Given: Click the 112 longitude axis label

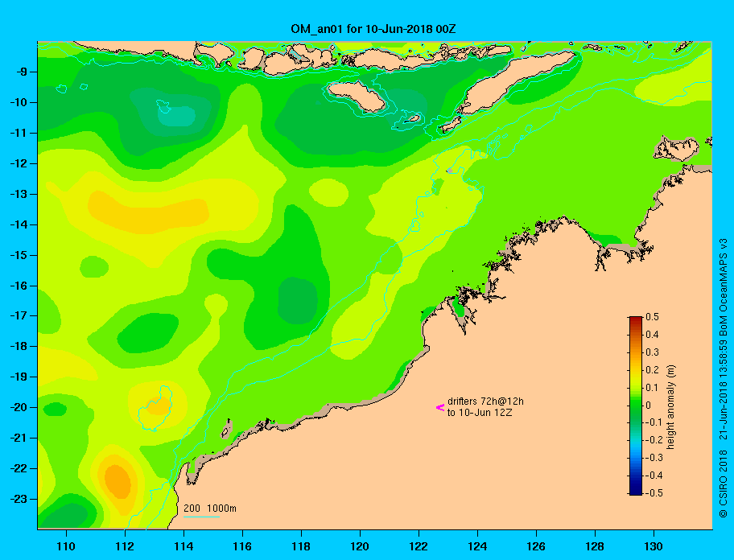Looking at the screenshot, I should pyautogui.click(x=125, y=546).
